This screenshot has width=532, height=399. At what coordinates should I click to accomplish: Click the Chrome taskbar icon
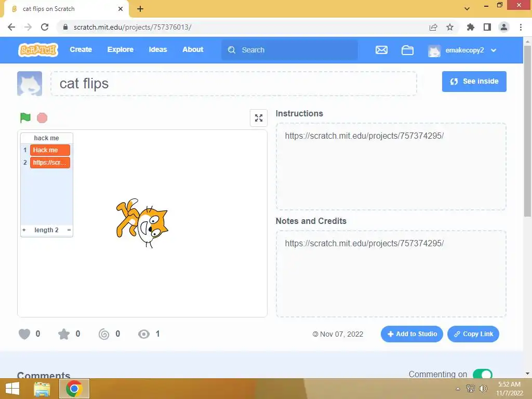[x=74, y=389]
